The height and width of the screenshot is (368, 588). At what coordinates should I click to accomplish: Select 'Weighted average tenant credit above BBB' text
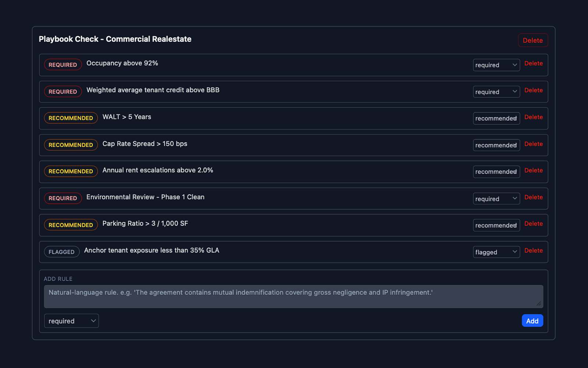pyautogui.click(x=153, y=90)
